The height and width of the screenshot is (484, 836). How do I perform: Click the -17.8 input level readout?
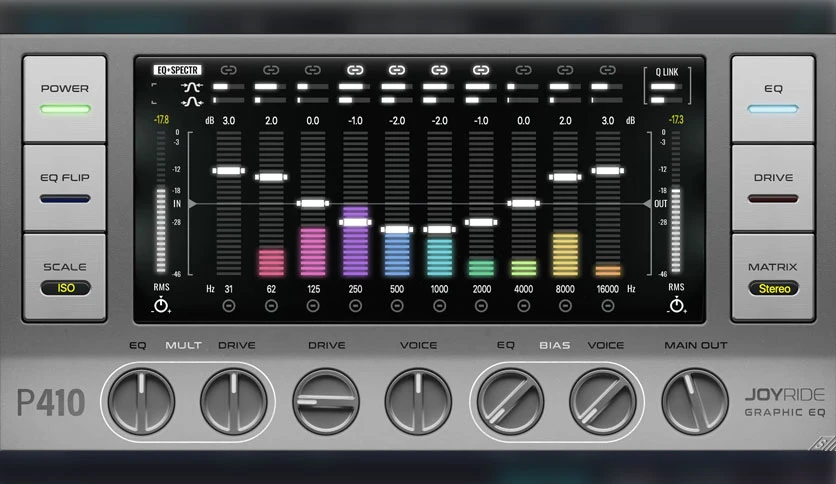(161, 120)
